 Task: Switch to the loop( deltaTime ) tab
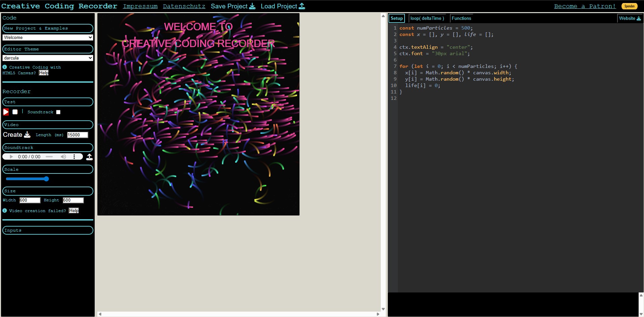(x=427, y=18)
